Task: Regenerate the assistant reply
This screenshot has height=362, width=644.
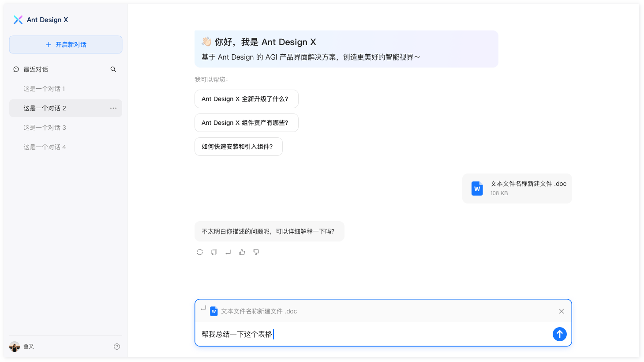Action: 200,252
